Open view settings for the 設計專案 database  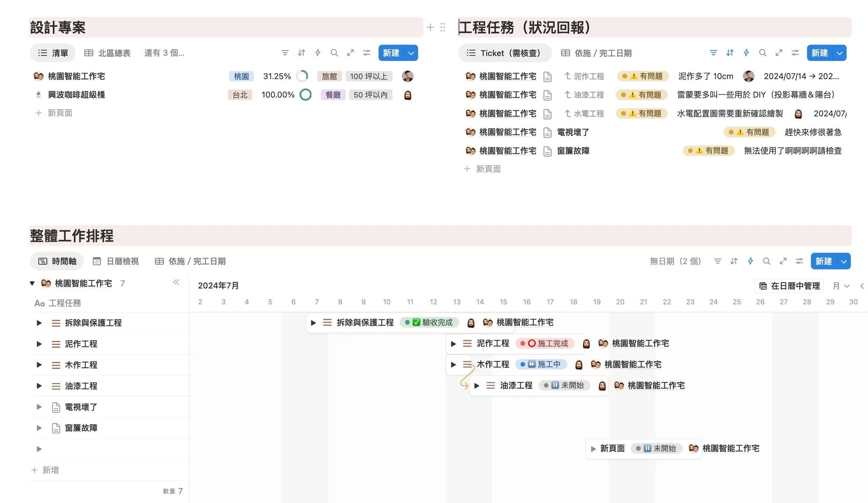click(x=367, y=53)
